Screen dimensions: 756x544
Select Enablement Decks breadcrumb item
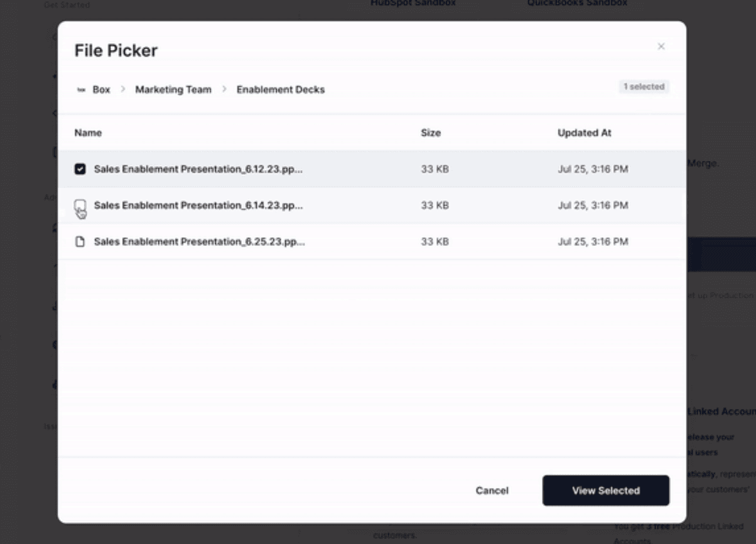click(x=280, y=90)
